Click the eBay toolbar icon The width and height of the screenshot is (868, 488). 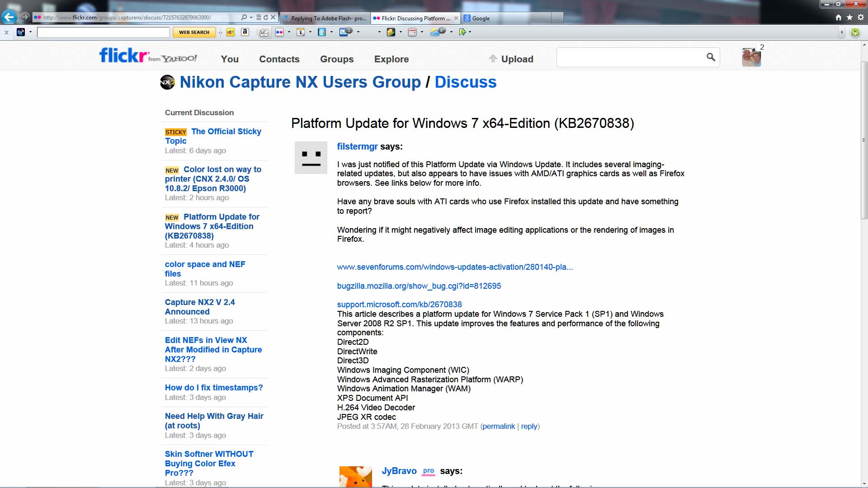tap(231, 32)
